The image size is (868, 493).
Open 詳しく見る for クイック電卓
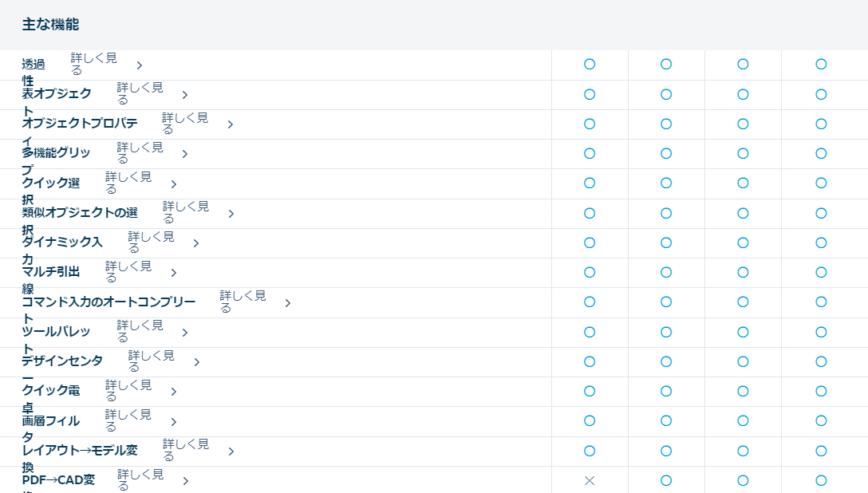[128, 391]
